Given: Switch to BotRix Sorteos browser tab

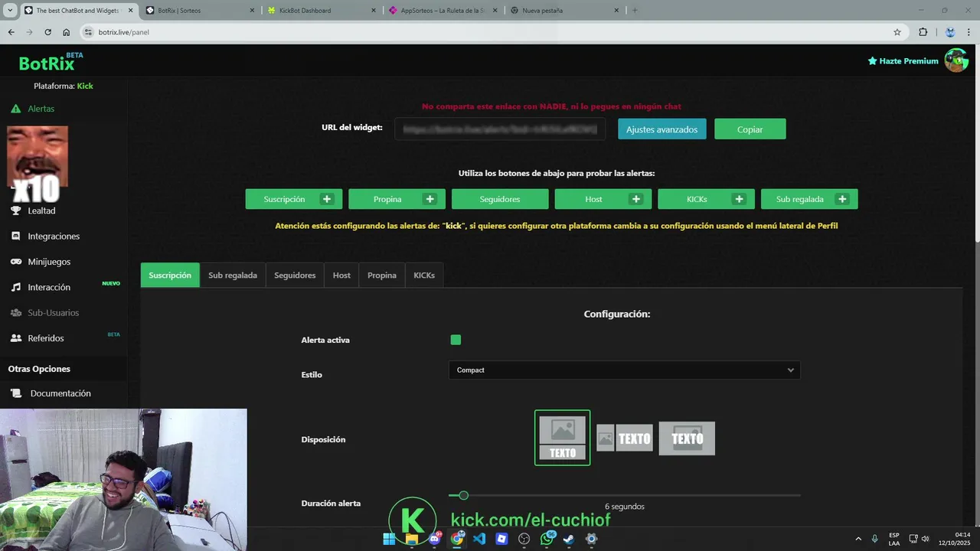Looking at the screenshot, I should (199, 11).
